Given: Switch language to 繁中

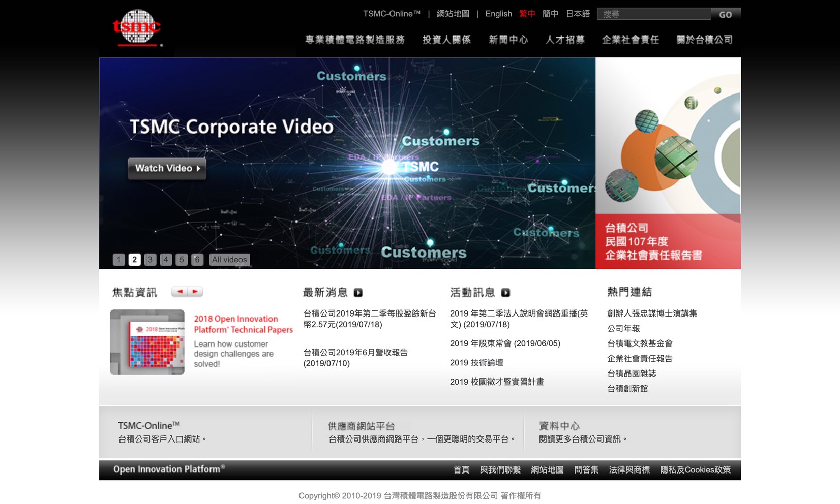Looking at the screenshot, I should coord(527,14).
